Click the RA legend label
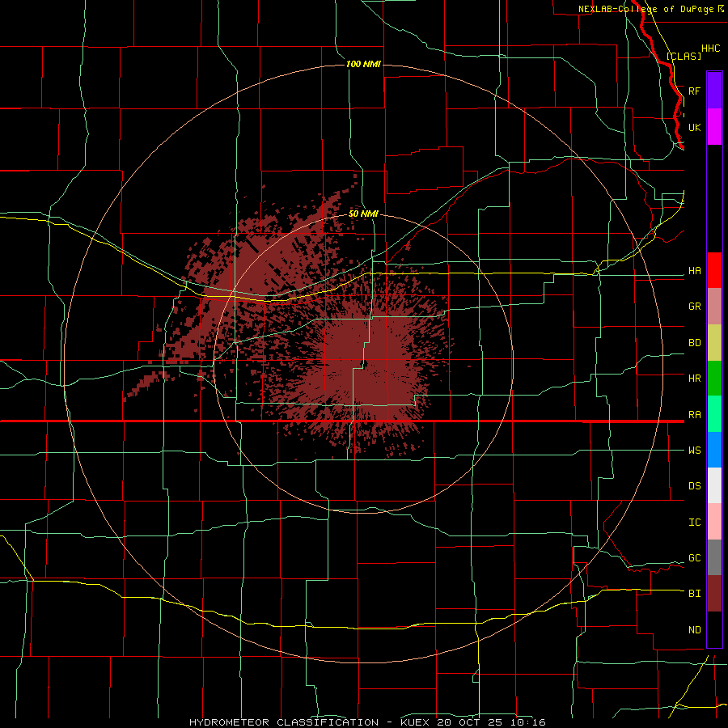 click(x=695, y=415)
